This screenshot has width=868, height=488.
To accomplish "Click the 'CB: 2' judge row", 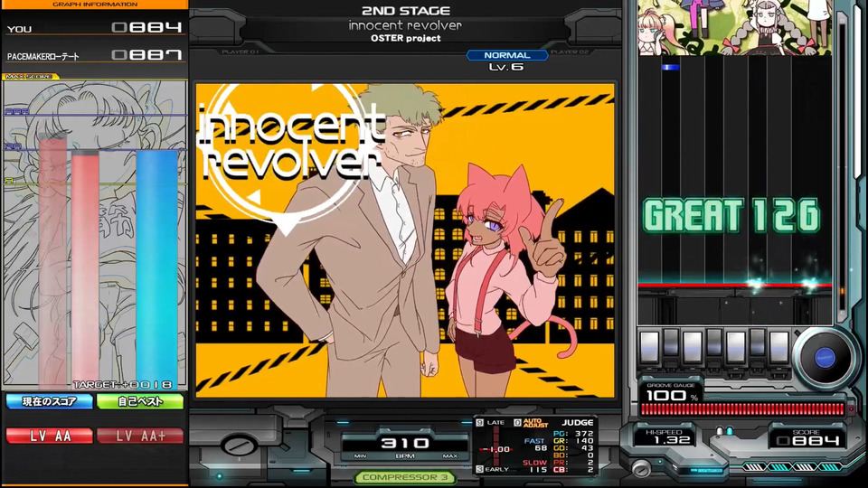I will 573,470.
